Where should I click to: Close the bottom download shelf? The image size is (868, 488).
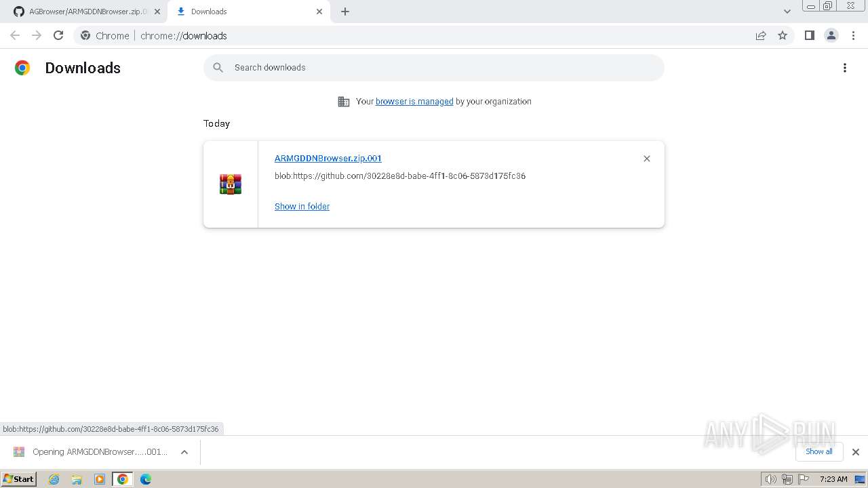pyautogui.click(x=856, y=452)
